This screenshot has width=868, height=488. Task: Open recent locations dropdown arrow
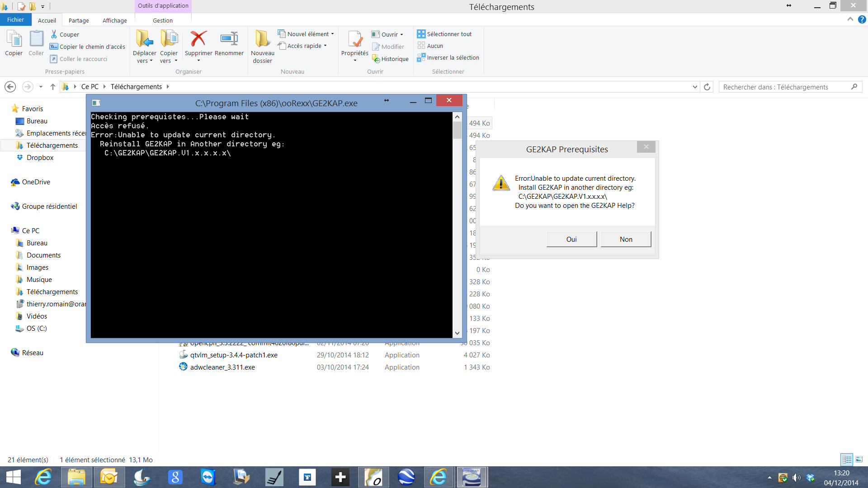[x=41, y=87]
